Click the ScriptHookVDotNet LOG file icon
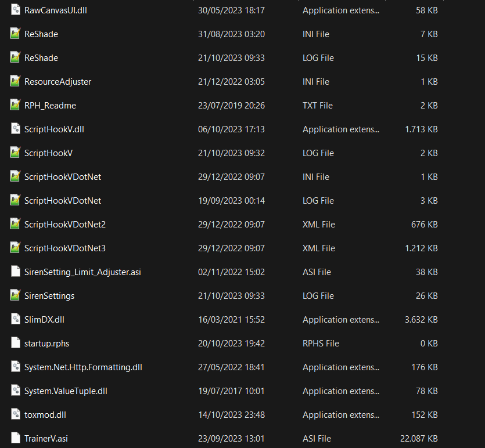 pyautogui.click(x=16, y=201)
